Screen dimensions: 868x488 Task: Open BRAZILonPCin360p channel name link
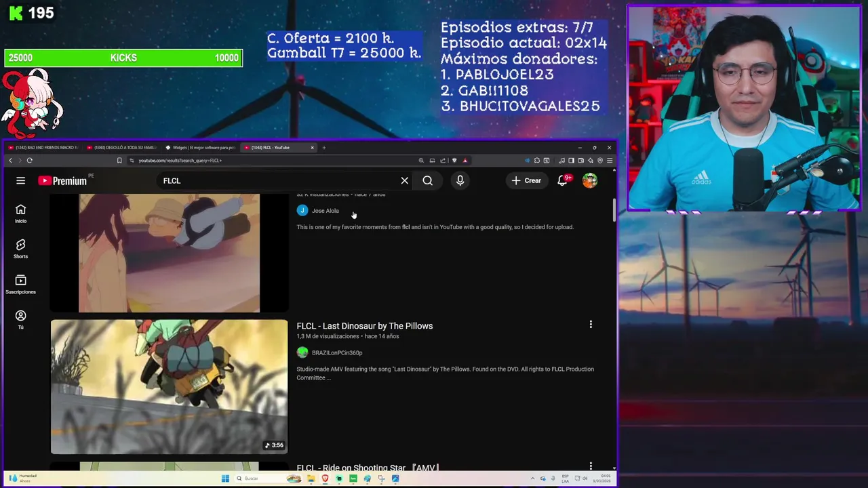click(x=337, y=352)
